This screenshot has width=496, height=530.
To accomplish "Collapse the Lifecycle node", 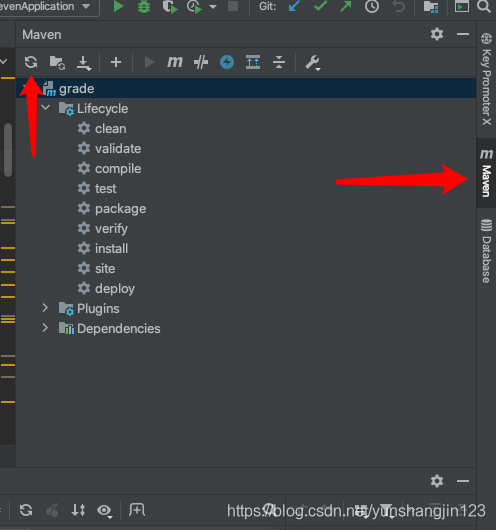I will coord(46,108).
